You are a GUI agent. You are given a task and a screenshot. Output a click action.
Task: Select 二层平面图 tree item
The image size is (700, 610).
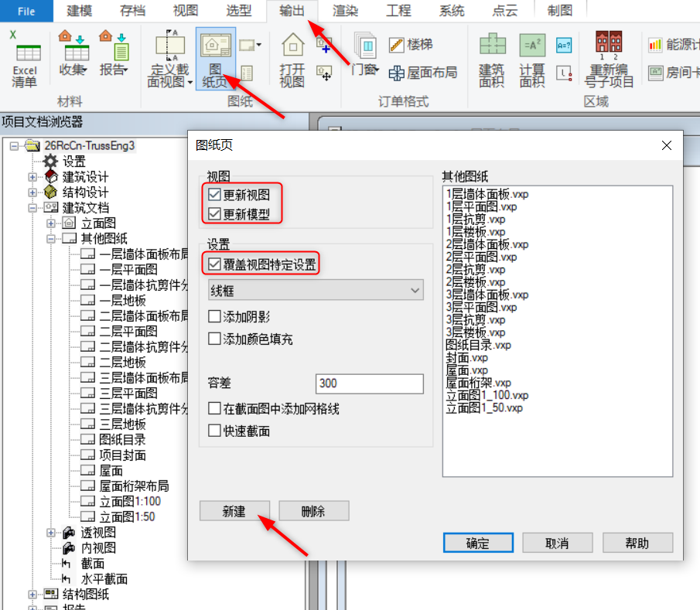128,332
